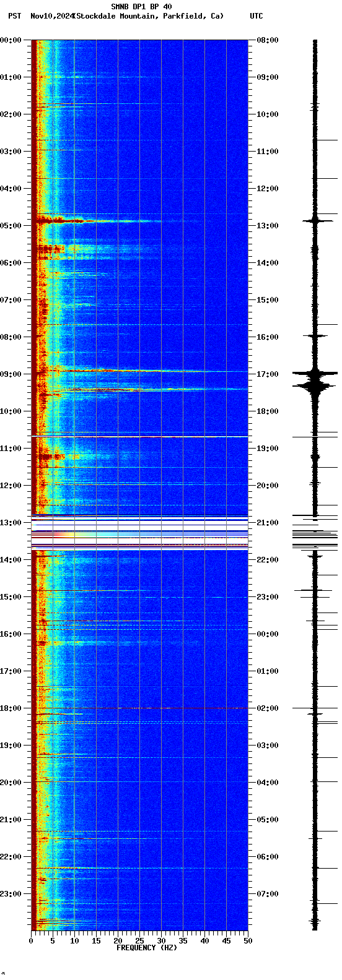The image size is (342, 980).
Task: Click the UTC axis label '12:00'
Action: pyautogui.click(x=268, y=189)
